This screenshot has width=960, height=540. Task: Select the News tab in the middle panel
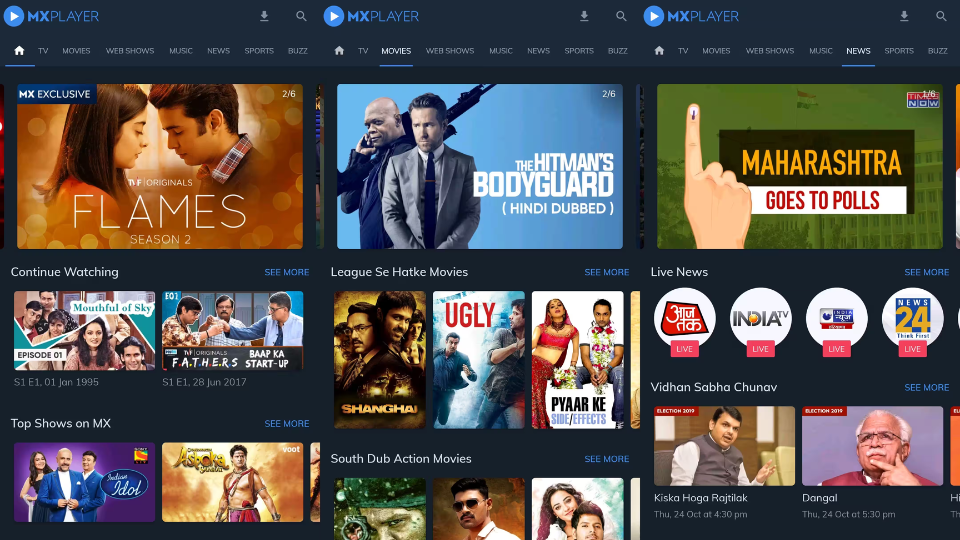click(x=539, y=51)
